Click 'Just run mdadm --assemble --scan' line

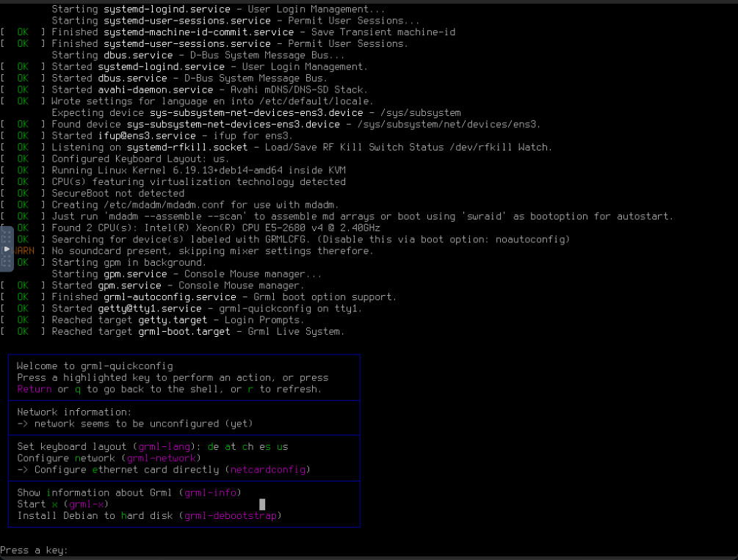tap(363, 217)
